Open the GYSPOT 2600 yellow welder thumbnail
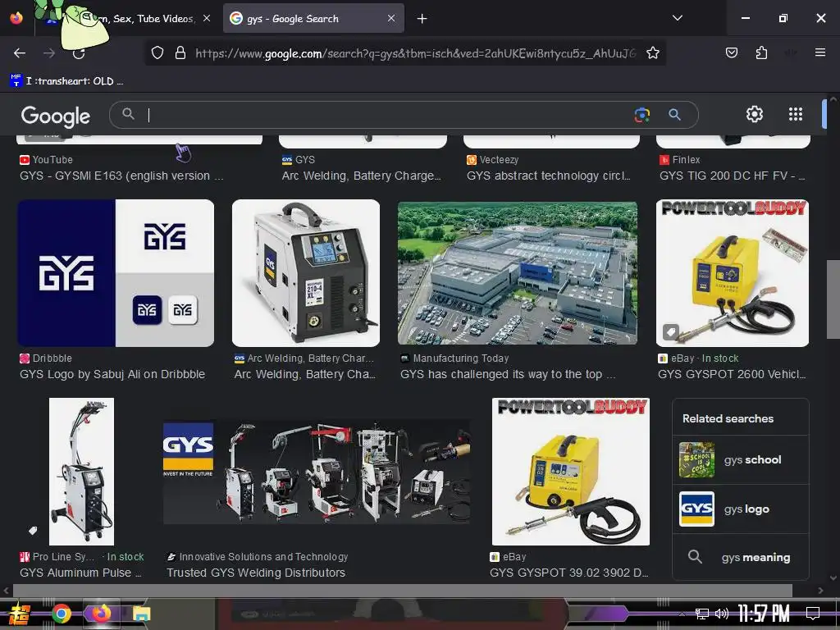 [733, 273]
